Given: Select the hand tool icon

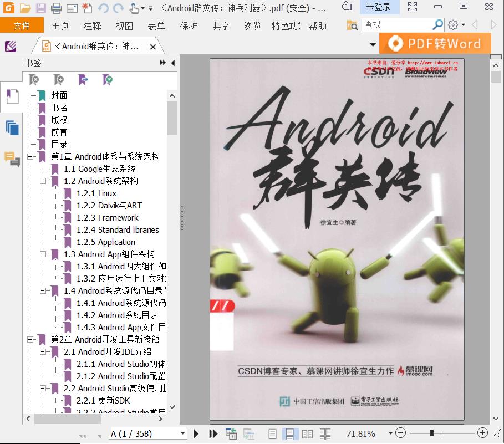Looking at the screenshot, I should click(x=134, y=8).
